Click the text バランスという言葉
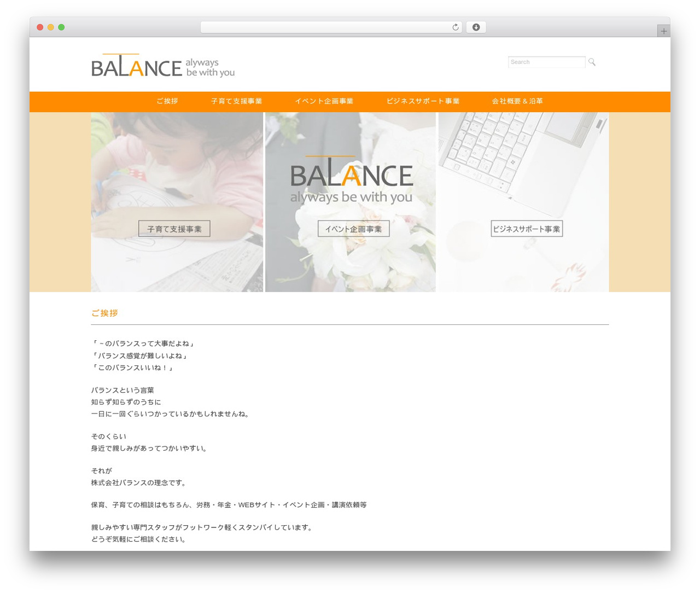 coord(122,390)
